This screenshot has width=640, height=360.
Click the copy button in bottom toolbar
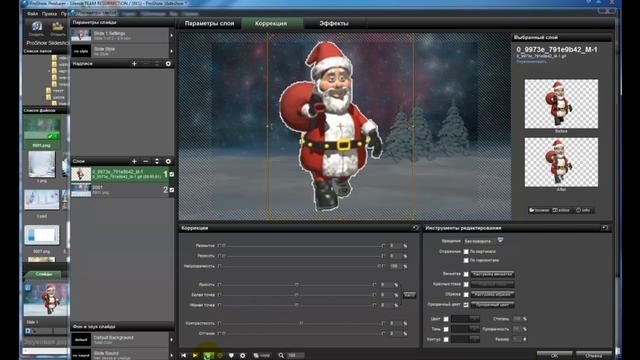tap(262, 356)
